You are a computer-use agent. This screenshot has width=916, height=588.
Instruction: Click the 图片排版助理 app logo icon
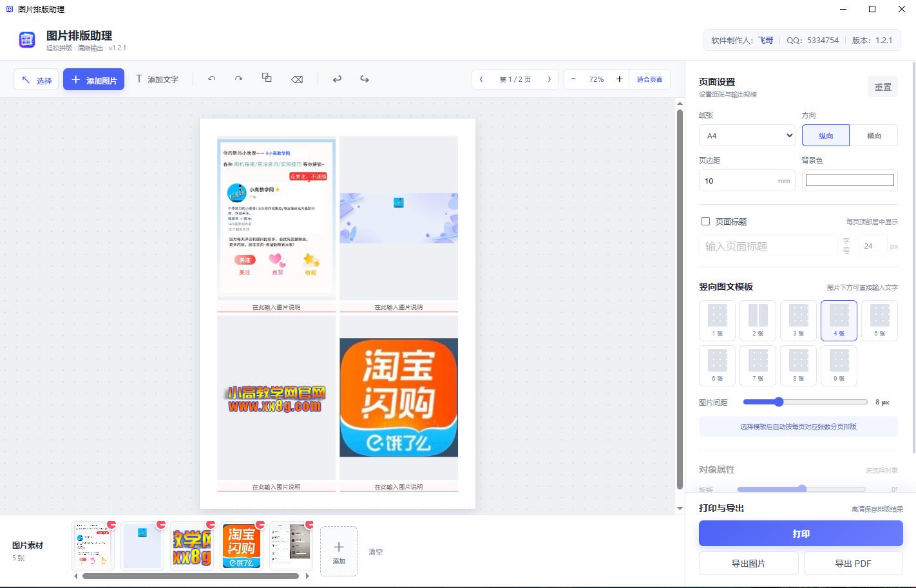pos(27,40)
